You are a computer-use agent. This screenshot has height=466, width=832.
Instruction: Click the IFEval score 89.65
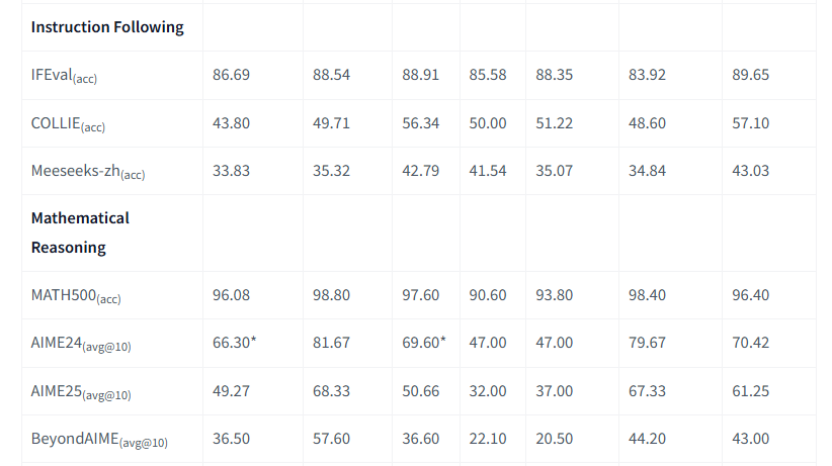[750, 75]
